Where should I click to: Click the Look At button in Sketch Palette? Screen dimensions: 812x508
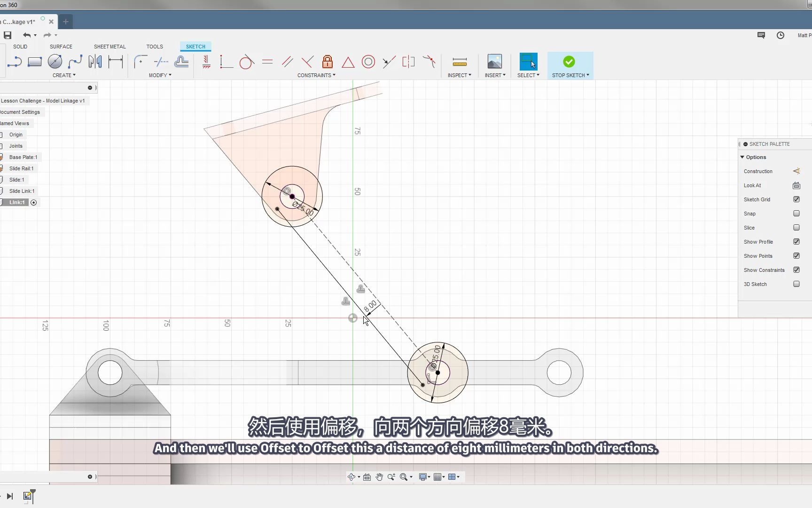click(796, 185)
